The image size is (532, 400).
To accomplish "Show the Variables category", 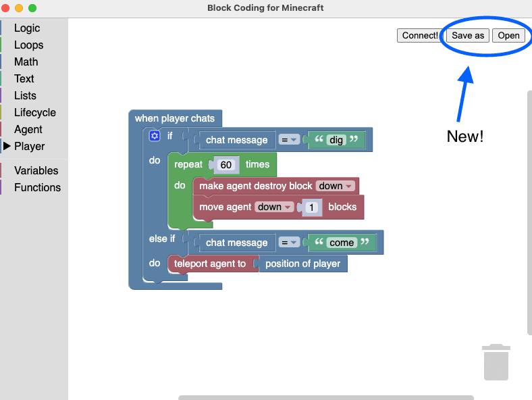I will pyautogui.click(x=36, y=170).
